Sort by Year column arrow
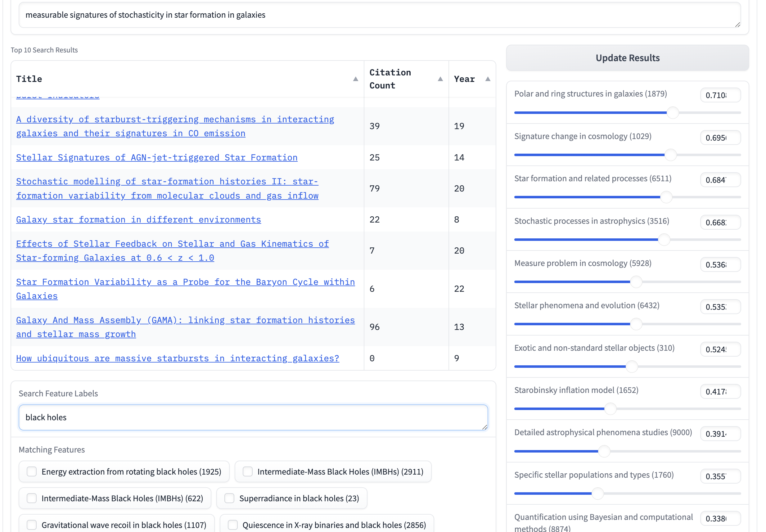 (487, 79)
